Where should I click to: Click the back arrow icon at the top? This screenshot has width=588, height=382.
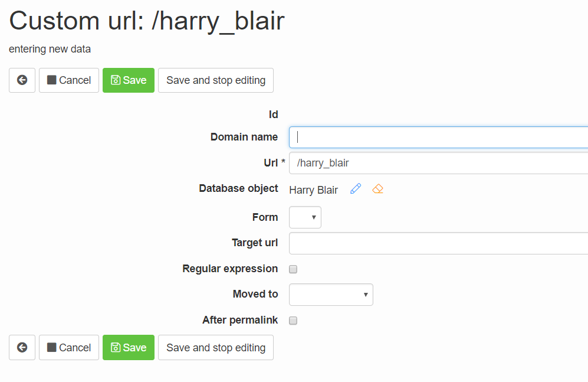click(22, 80)
